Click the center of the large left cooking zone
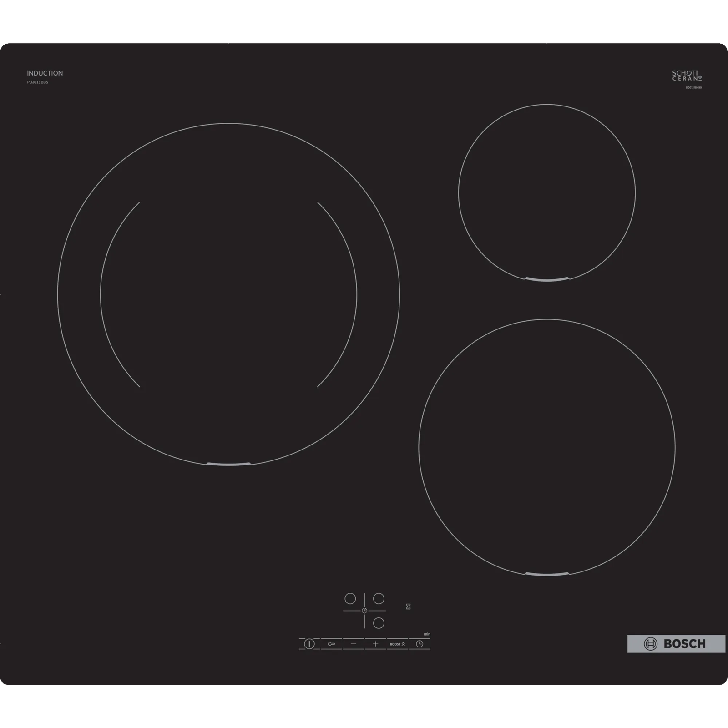Image resolution: width=728 pixels, height=728 pixels. (228, 295)
